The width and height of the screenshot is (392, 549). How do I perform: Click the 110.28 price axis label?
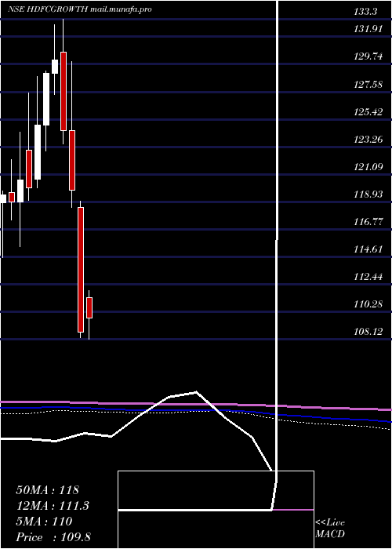pyautogui.click(x=368, y=304)
